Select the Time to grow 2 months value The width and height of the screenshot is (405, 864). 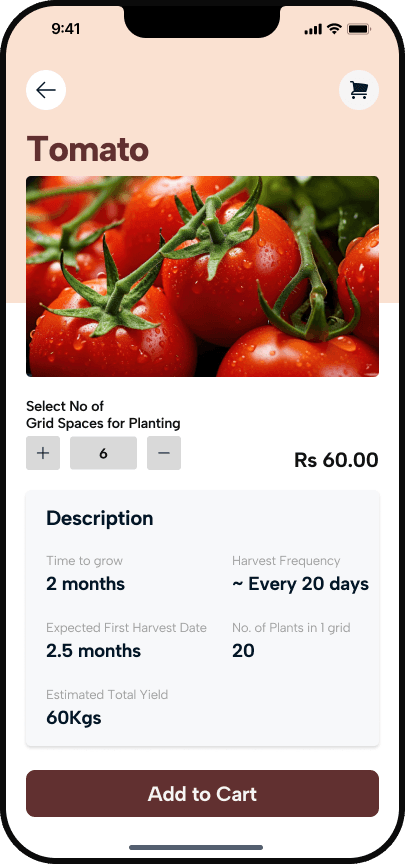[x=85, y=584]
